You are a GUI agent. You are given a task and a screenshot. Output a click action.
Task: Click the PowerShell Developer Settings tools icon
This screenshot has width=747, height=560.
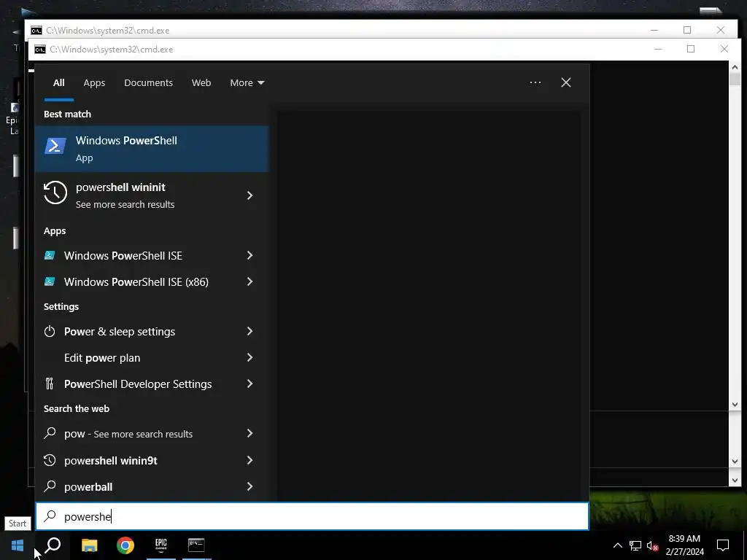(x=50, y=384)
